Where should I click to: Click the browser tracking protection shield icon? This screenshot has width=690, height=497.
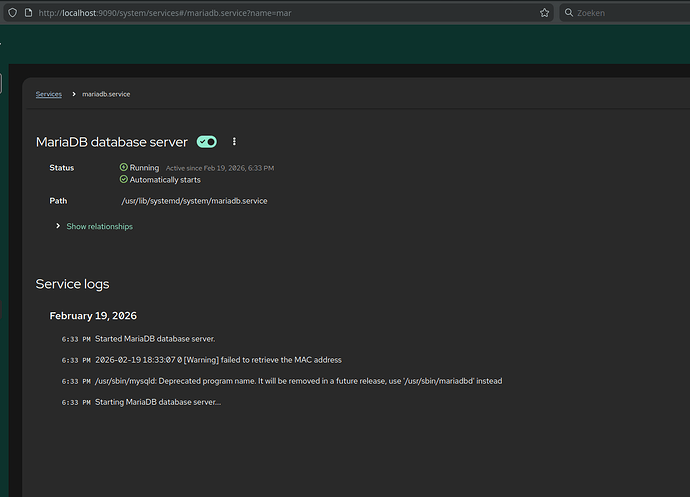tap(12, 13)
